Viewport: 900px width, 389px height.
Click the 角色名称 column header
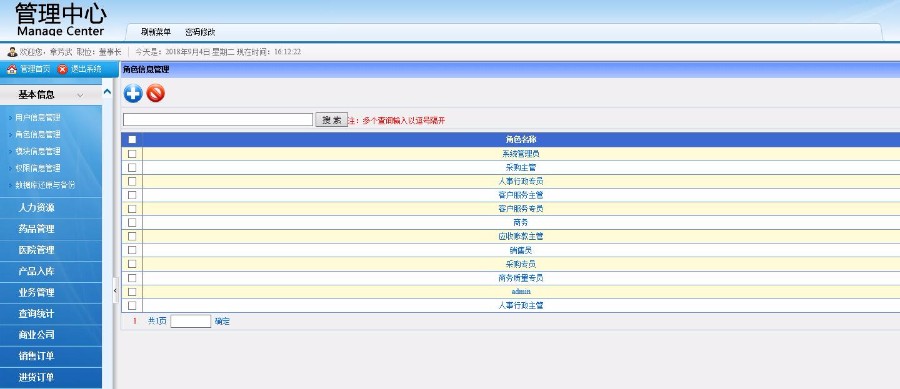click(521, 139)
